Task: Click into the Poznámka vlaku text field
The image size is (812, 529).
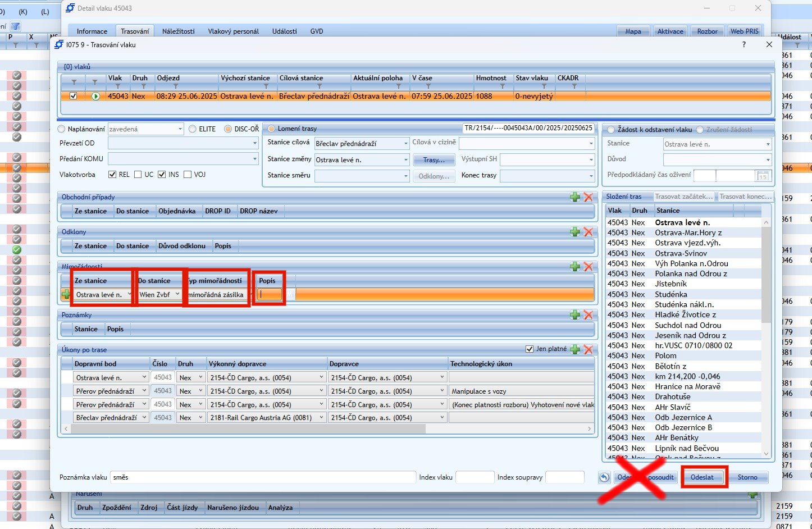Action: [x=262, y=477]
